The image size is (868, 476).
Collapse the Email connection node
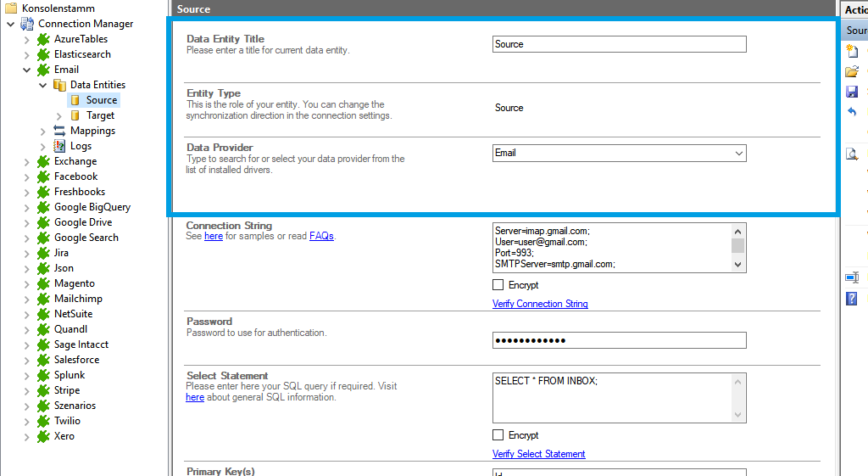coord(26,70)
